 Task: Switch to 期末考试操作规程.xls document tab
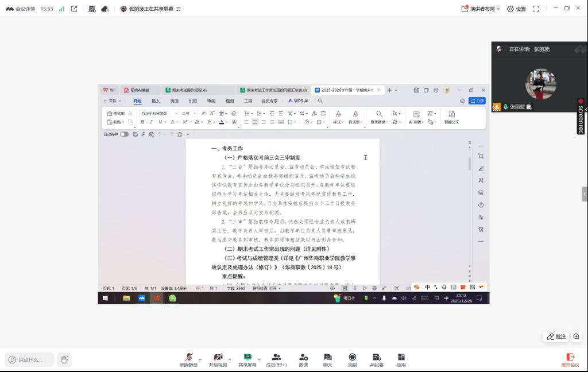tap(186, 90)
